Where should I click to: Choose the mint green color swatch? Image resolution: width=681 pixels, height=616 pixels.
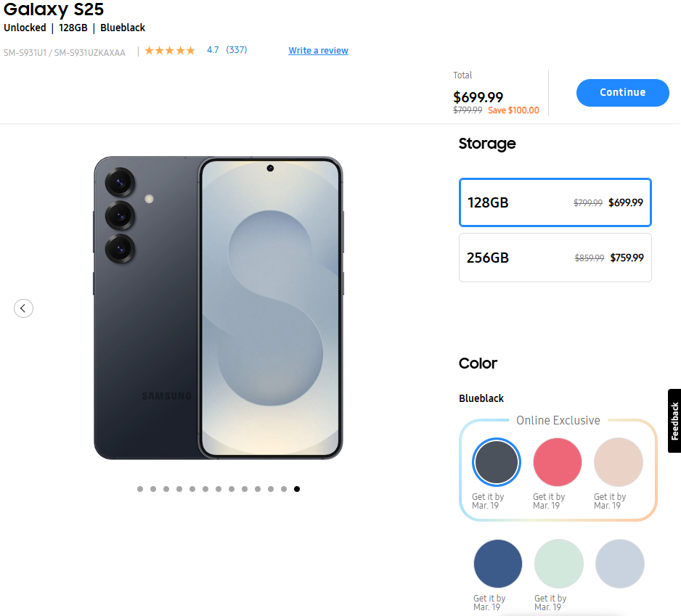558,564
